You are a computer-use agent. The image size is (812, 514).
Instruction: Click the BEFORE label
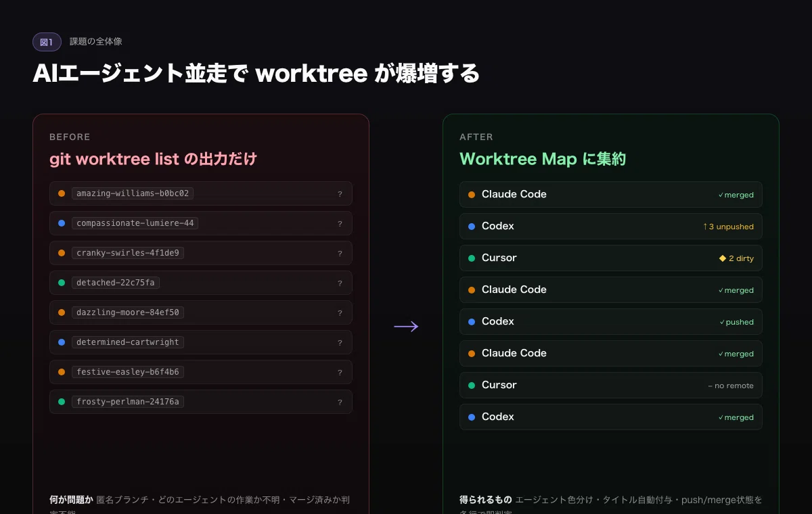(70, 137)
